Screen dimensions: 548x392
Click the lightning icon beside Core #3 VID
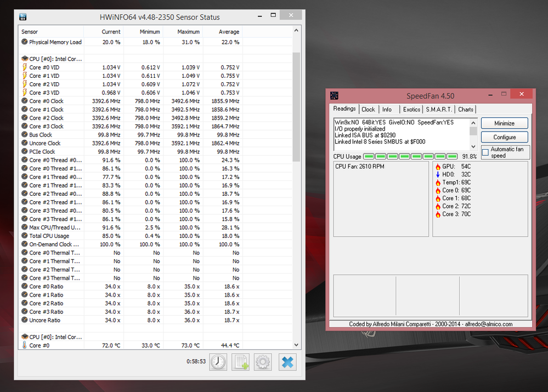25,92
